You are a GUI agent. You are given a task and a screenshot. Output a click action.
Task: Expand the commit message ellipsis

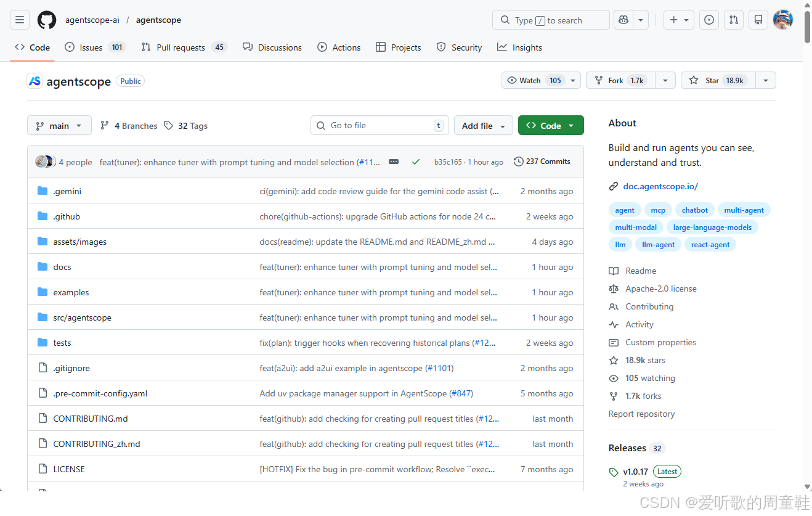394,162
